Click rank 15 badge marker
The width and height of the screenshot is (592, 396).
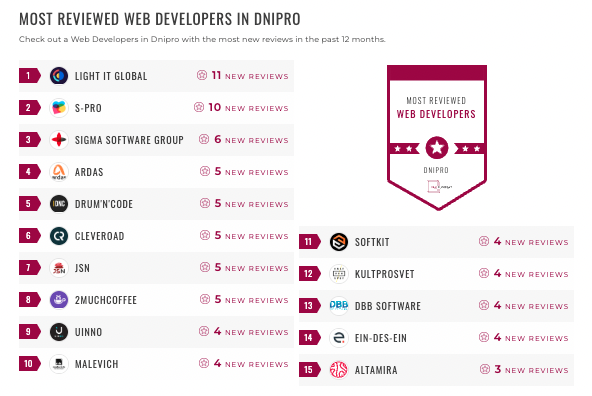[310, 370]
